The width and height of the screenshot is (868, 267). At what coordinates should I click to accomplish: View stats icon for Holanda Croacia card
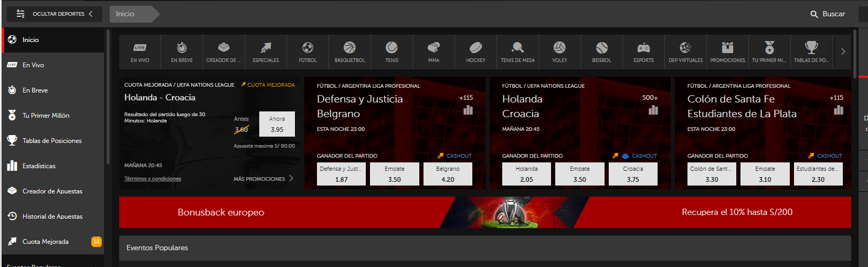coord(653,110)
